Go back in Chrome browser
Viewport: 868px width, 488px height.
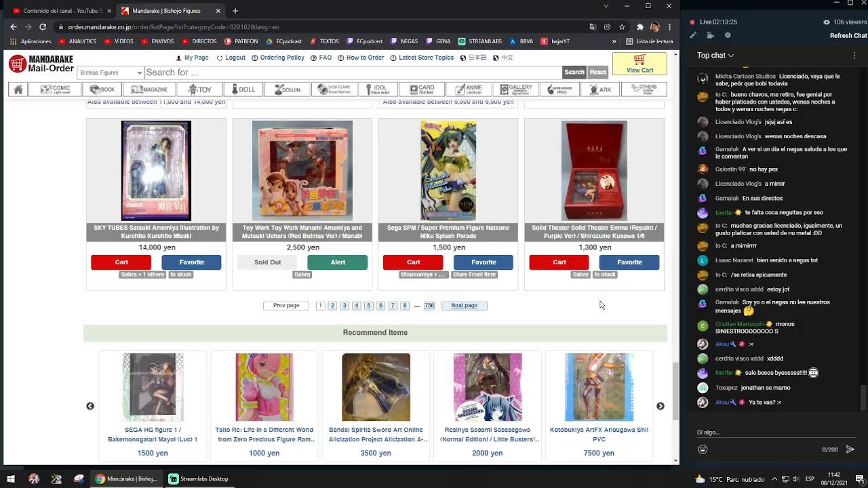pos(13,27)
